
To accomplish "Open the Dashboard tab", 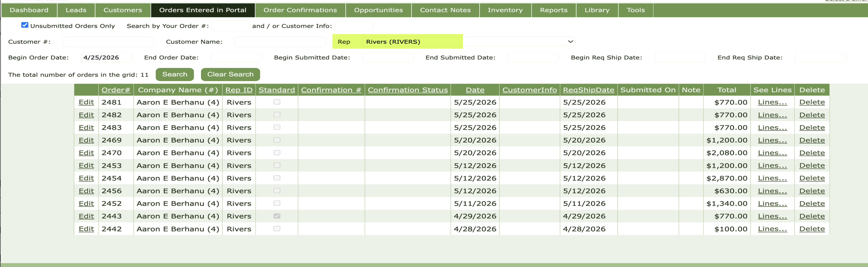I will (x=29, y=10).
